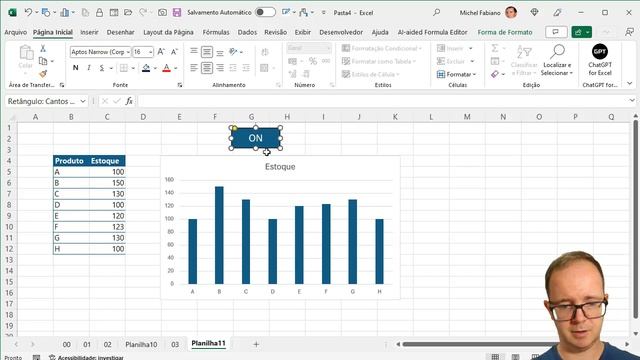Viewport: 640px width, 360px height.
Task: Click the shapes icon next to Undo
Action: click(x=46, y=13)
